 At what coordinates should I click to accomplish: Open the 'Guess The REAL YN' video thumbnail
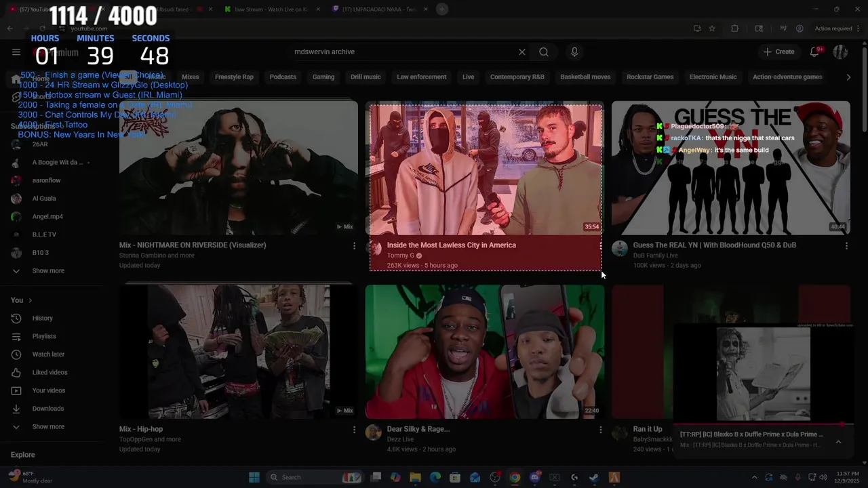731,167
